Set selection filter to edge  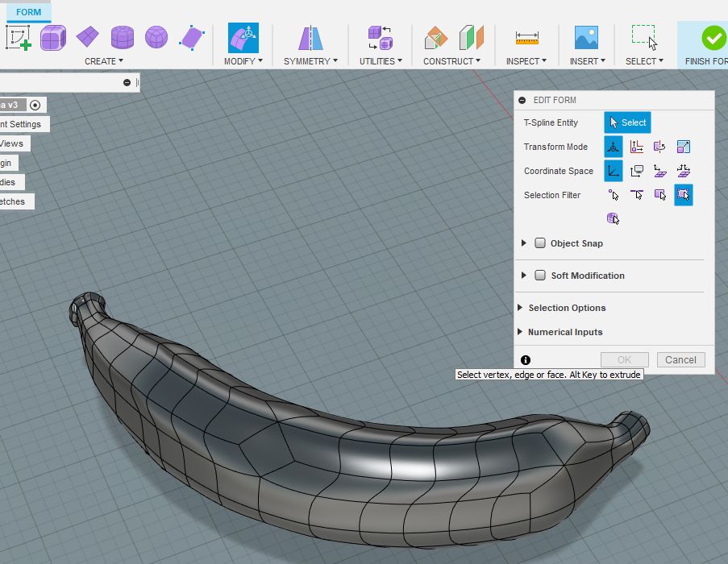[637, 195]
